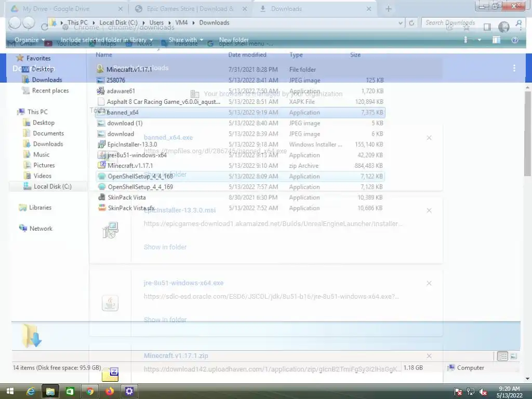Sort files by Name column
The image size is (532, 399).
coord(104,55)
